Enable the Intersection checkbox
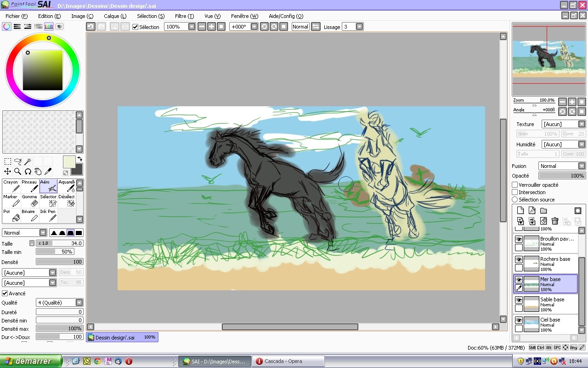 tap(515, 192)
